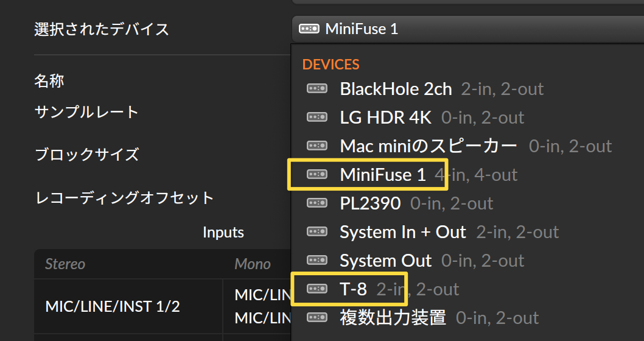Click the Stereo column header
The height and width of the screenshot is (341, 644).
click(x=65, y=264)
